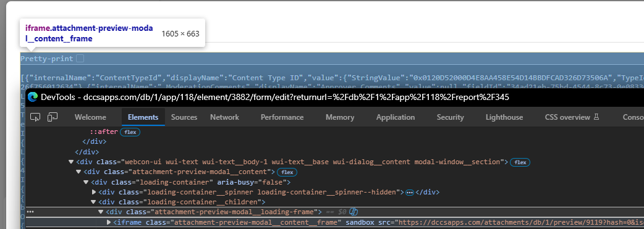The image size is (644, 229).
Task: Click the iframe src URL link
Action: coord(521,222)
